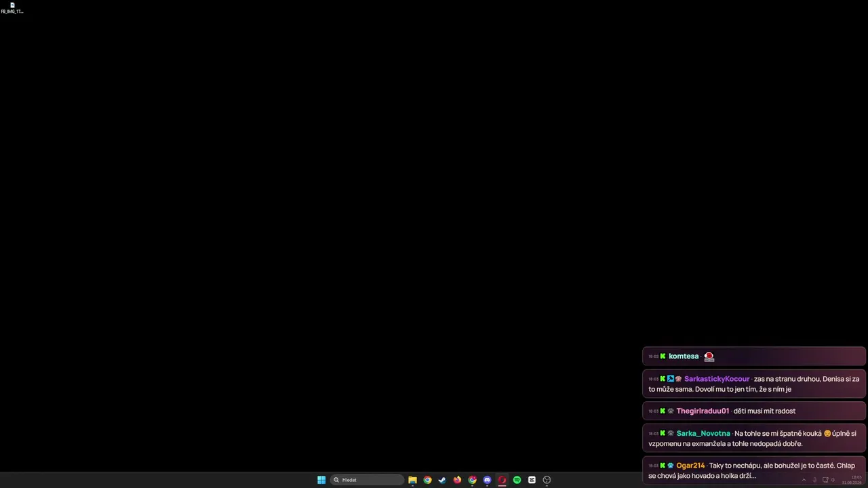Click the phone badge beside SarkastickyKocour
The image size is (868, 488).
point(678,379)
